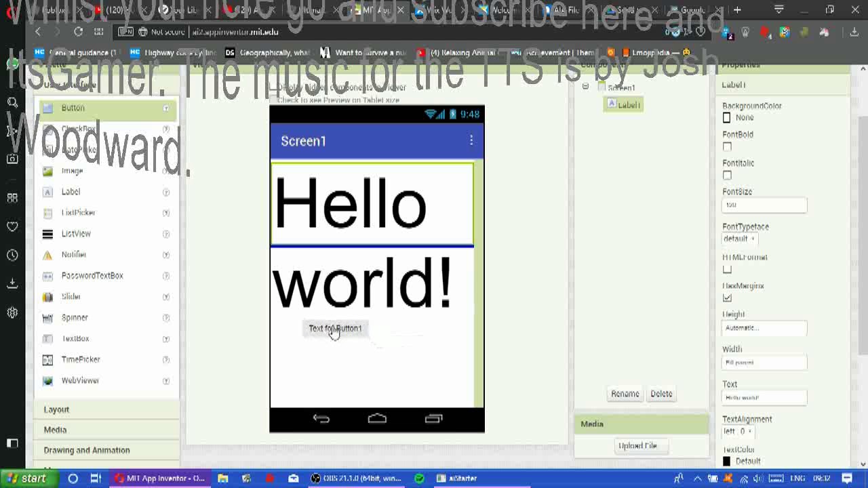This screenshot has width=868, height=488.
Task: Toggle Display hidden components in Viewer
Action: [274, 87]
